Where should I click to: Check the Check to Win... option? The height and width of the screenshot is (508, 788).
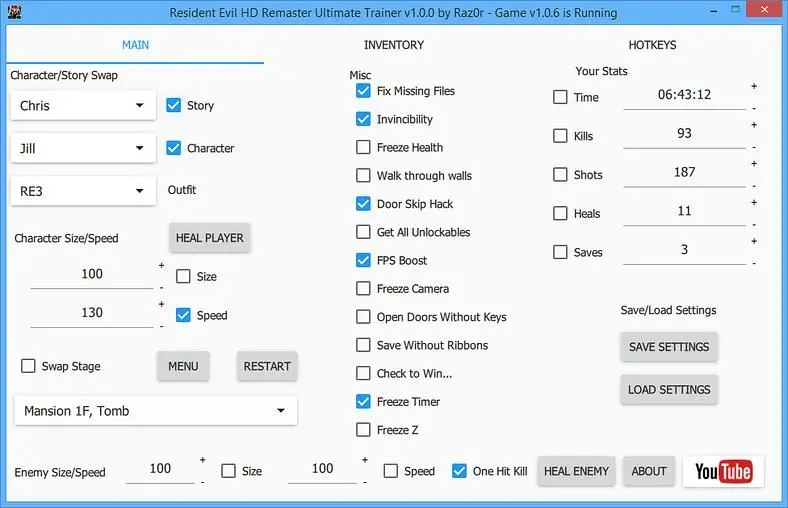pos(363,373)
